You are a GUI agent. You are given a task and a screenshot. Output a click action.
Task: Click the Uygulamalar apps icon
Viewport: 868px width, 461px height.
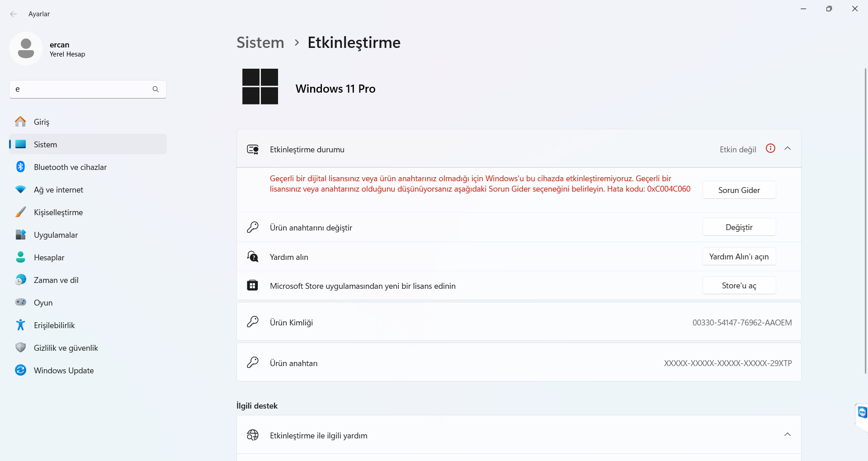[x=20, y=235]
